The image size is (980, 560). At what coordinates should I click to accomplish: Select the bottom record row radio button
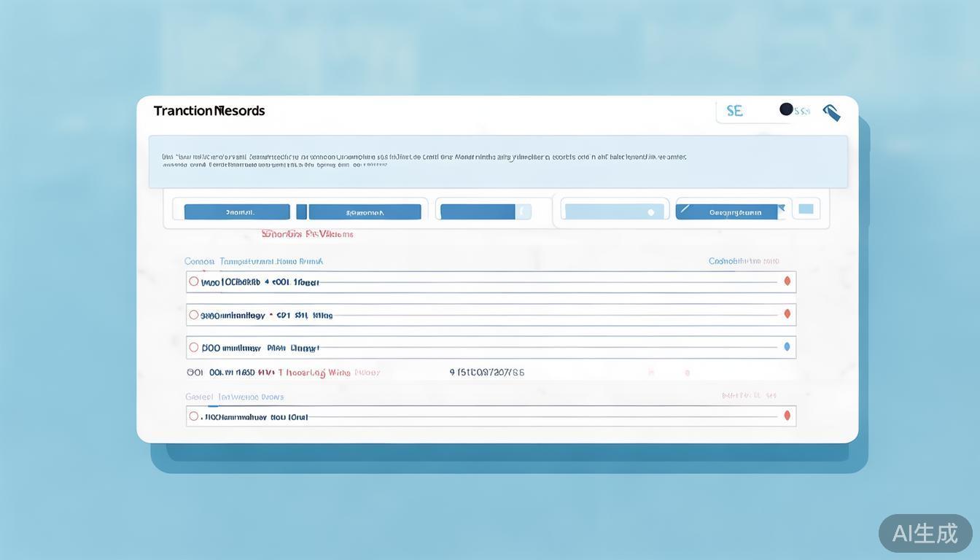click(193, 416)
